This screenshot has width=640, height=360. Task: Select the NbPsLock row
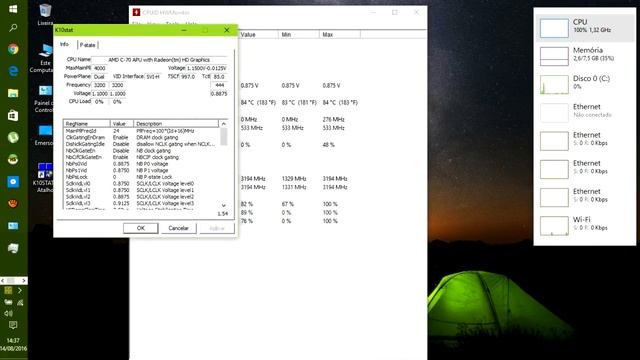[x=141, y=177]
